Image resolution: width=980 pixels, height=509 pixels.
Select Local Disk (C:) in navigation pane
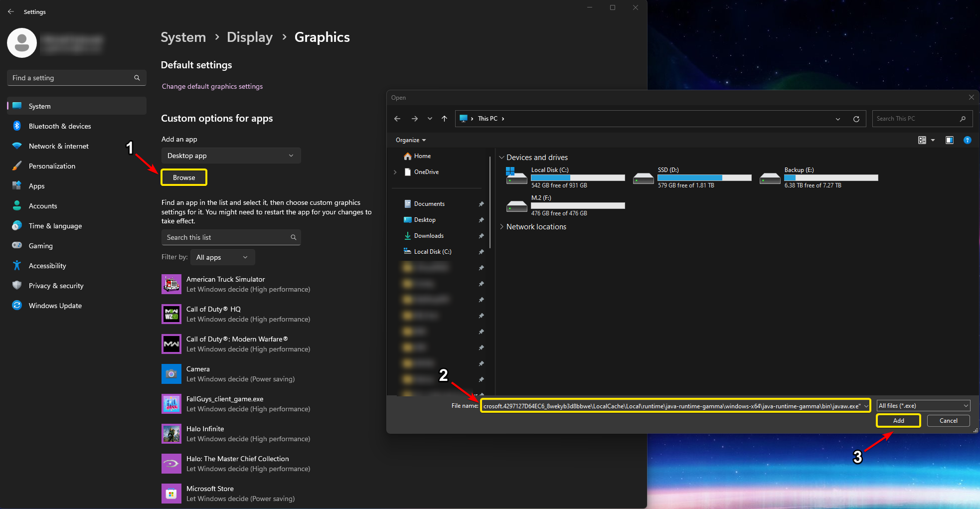433,252
